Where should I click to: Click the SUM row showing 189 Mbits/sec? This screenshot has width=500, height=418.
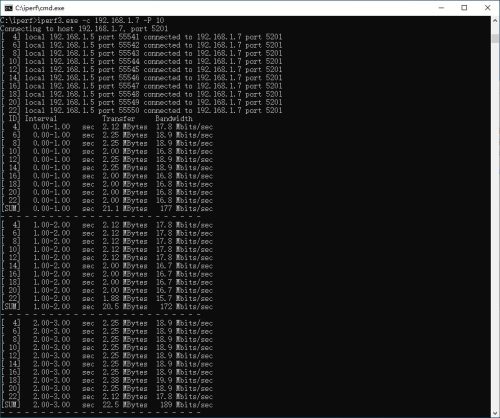tap(107, 405)
